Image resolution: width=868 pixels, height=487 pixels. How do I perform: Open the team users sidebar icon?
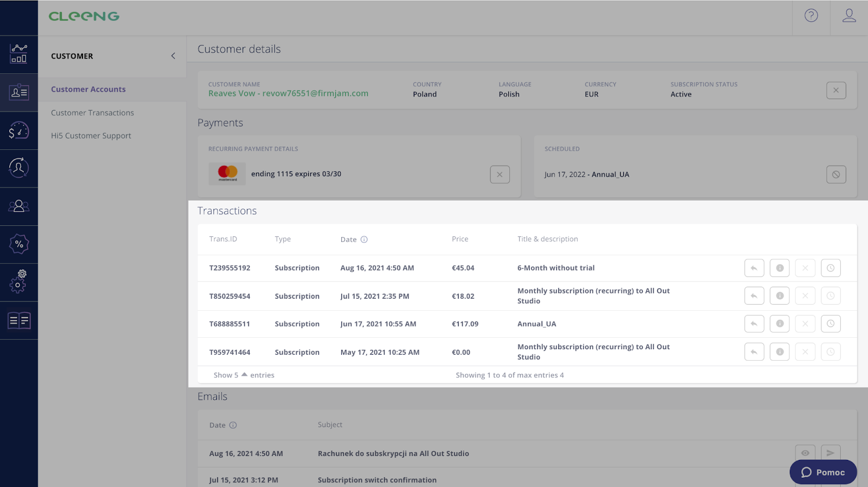(19, 206)
